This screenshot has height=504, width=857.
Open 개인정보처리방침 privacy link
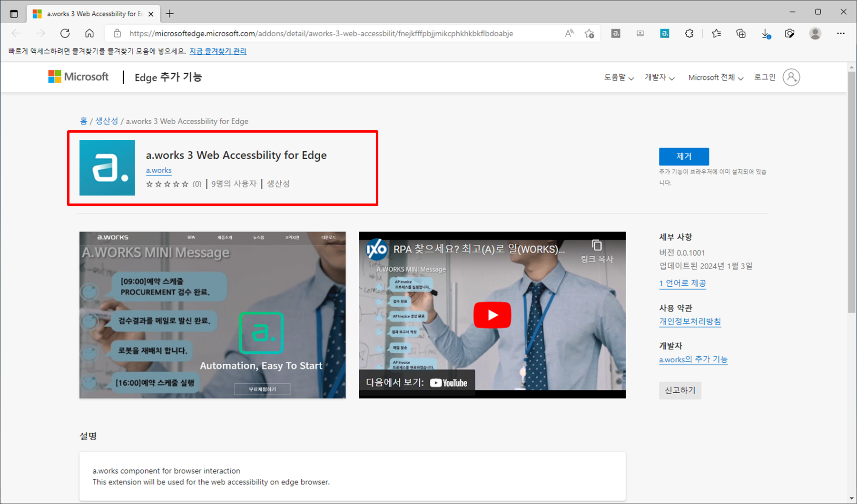click(690, 321)
